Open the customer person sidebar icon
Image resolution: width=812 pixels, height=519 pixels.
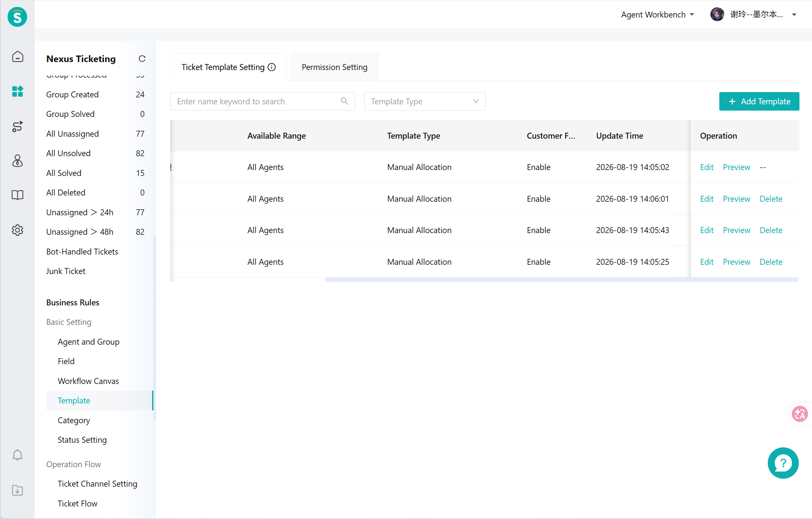[x=17, y=161]
